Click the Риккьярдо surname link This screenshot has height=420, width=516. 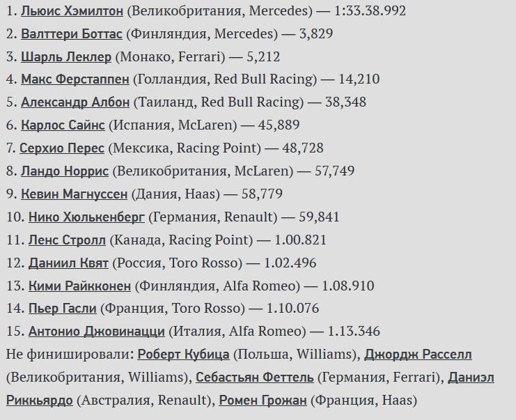39,400
